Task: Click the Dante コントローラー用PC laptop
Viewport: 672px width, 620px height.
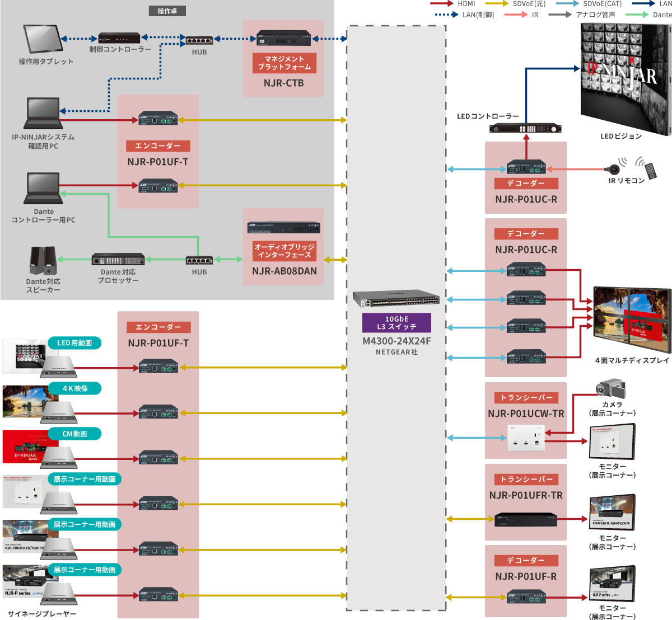Action: tap(43, 189)
